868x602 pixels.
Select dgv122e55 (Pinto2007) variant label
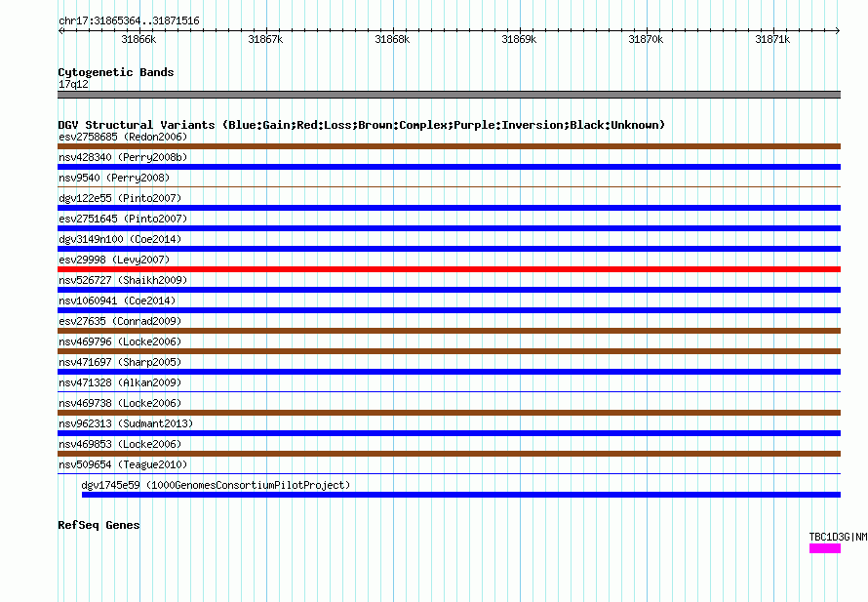pos(120,198)
